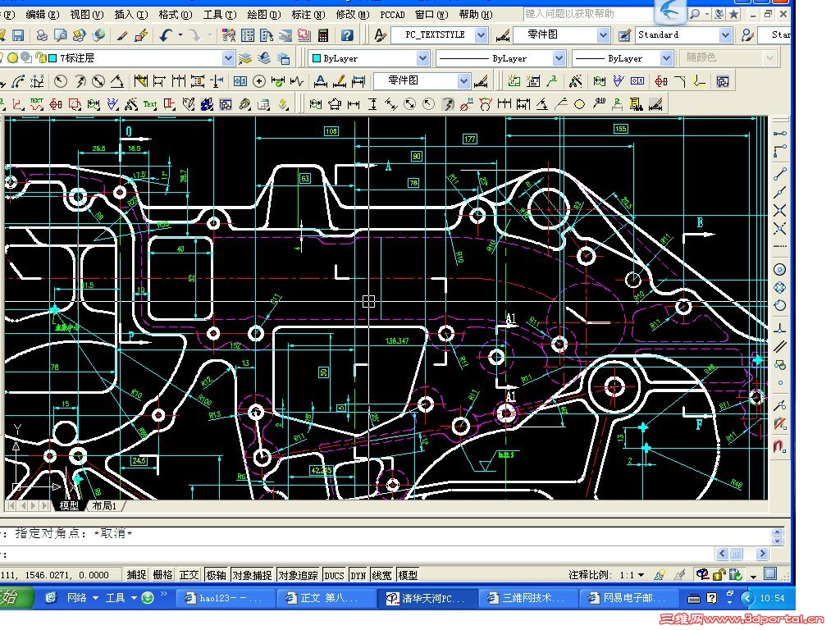Open the ByLayer lineweight dropdown

point(666,58)
